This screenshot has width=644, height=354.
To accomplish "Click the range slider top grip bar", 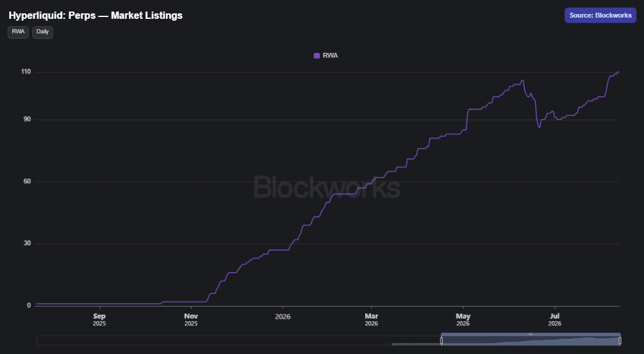I will click(530, 335).
